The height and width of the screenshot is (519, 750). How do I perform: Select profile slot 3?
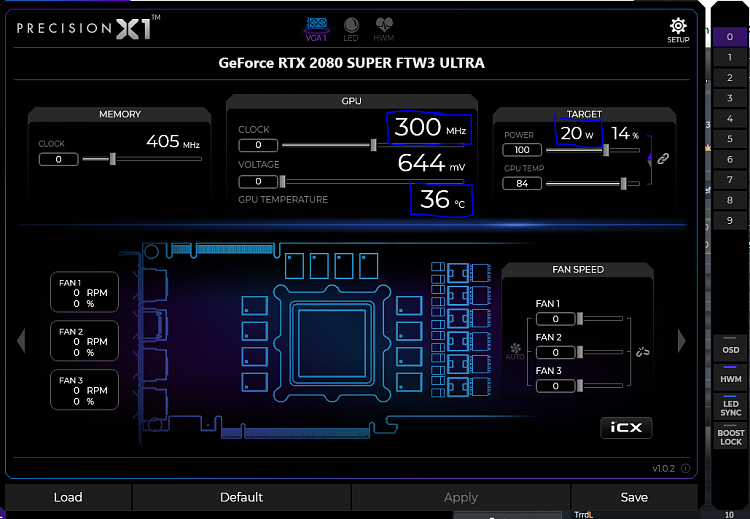[729, 98]
